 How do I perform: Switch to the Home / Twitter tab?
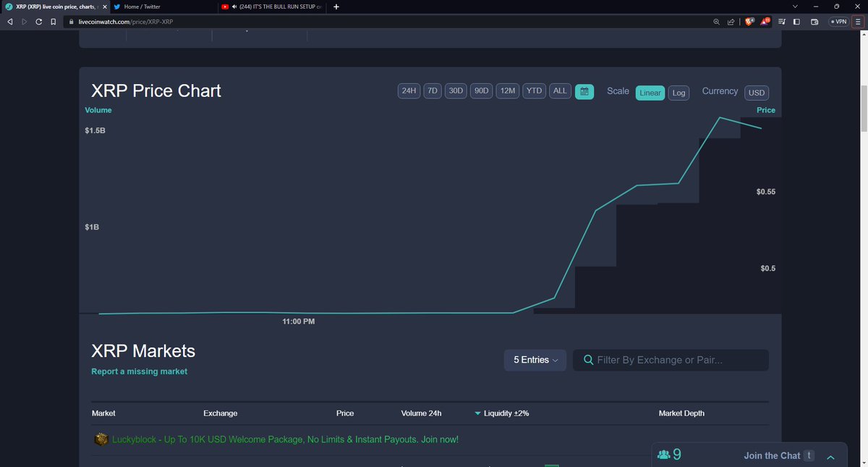(x=163, y=7)
